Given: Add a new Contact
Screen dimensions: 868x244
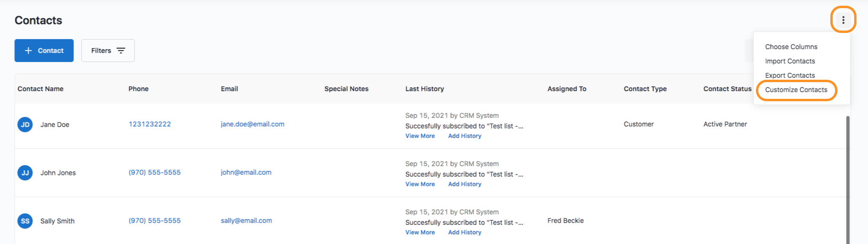Looking at the screenshot, I should point(44,51).
